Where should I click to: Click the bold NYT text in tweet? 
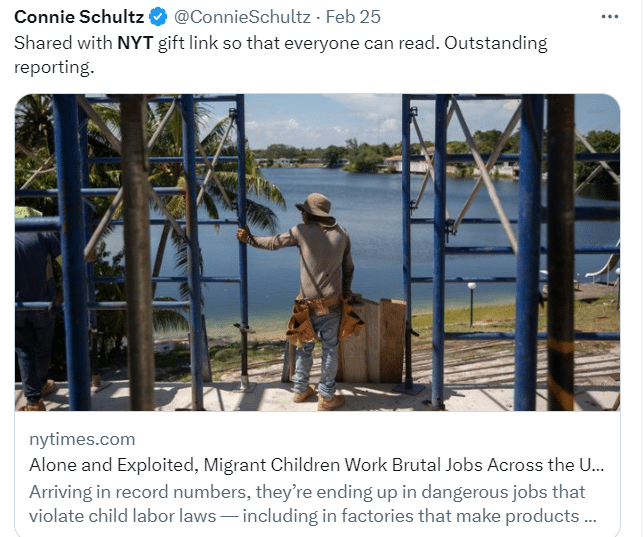pyautogui.click(x=135, y=43)
